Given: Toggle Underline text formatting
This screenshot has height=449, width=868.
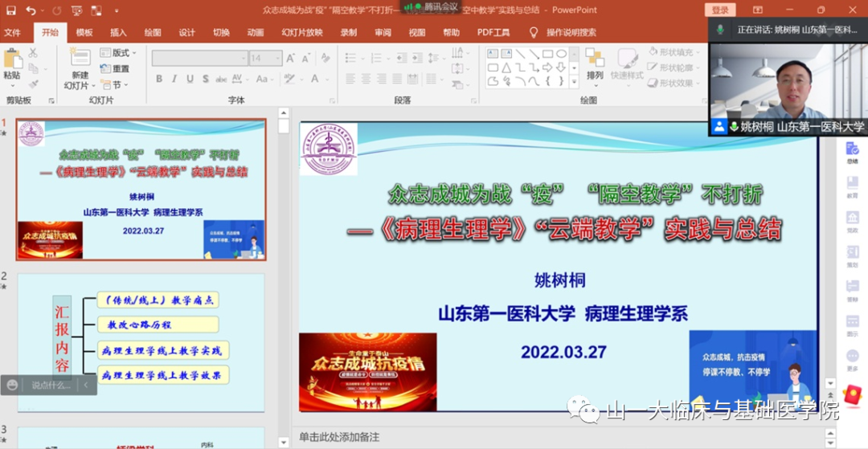Looking at the screenshot, I should pyautogui.click(x=190, y=79).
